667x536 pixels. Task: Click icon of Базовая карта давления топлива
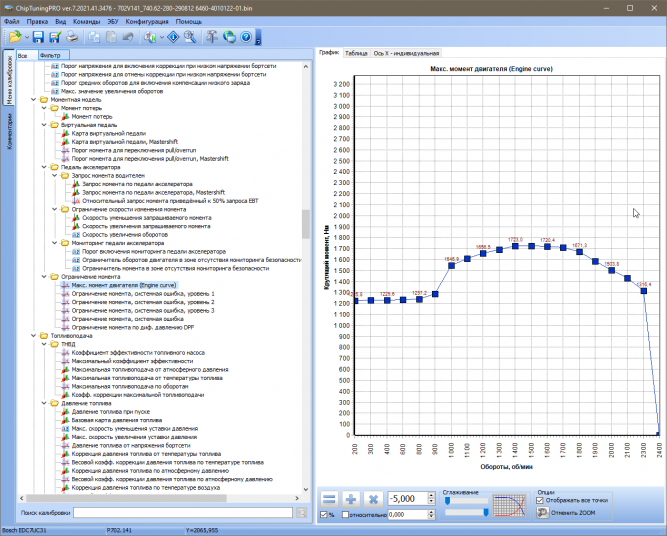click(x=65, y=420)
